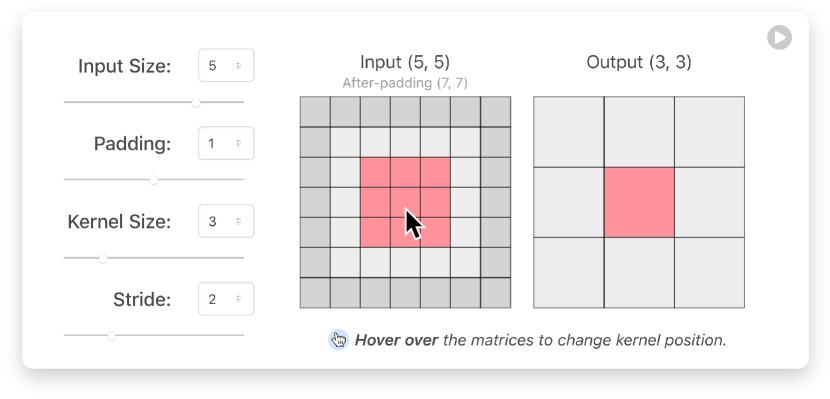Viewport: 830px width, 399px height.
Task: Click the top-left padding cell of input
Action: coord(315,112)
